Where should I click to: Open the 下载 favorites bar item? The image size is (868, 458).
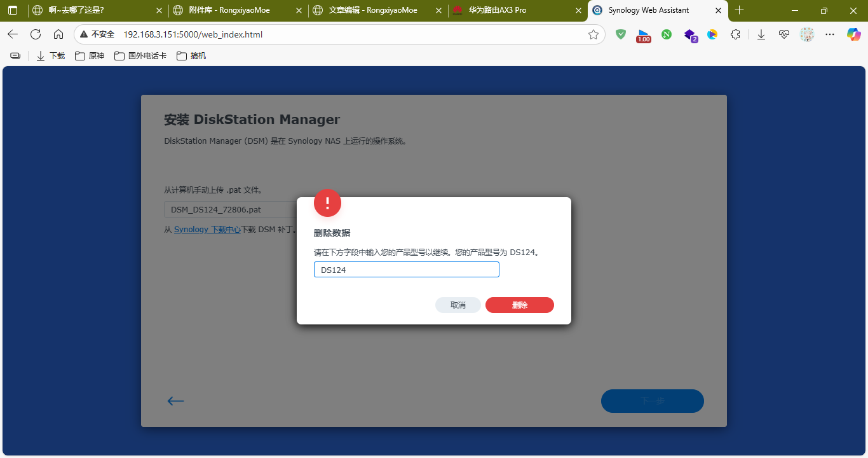click(x=51, y=56)
